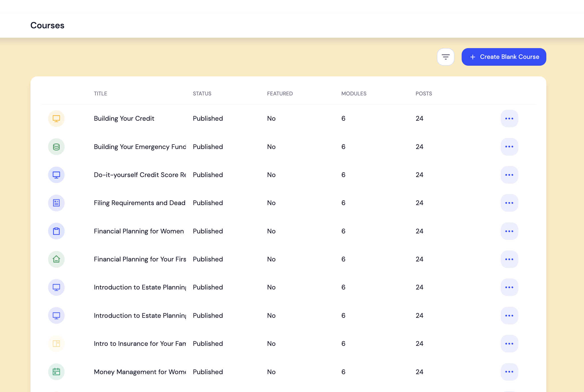Image resolution: width=584 pixels, height=392 pixels.
Task: Open the course Building Your Credit
Action: [124, 118]
